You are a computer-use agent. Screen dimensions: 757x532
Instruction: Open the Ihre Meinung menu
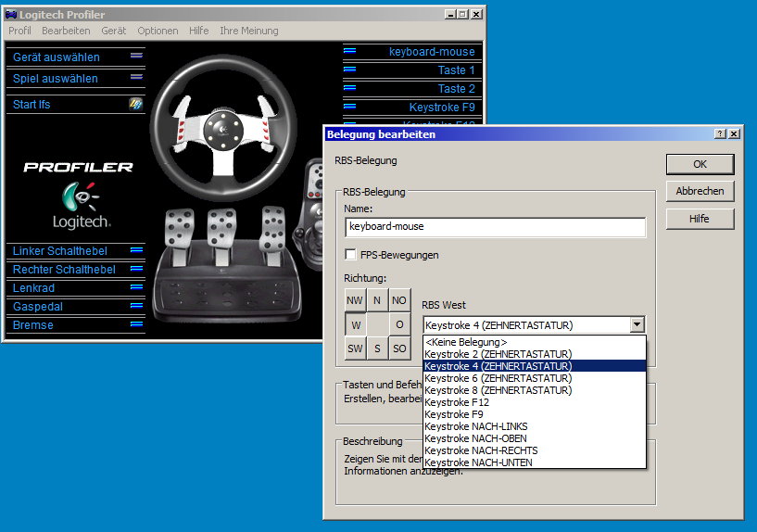click(x=248, y=31)
